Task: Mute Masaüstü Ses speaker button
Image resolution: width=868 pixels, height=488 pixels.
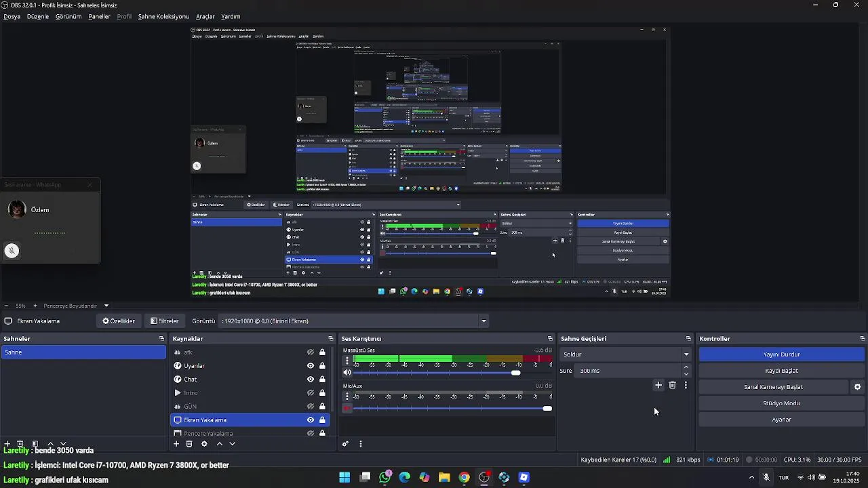Action: pyautogui.click(x=347, y=373)
